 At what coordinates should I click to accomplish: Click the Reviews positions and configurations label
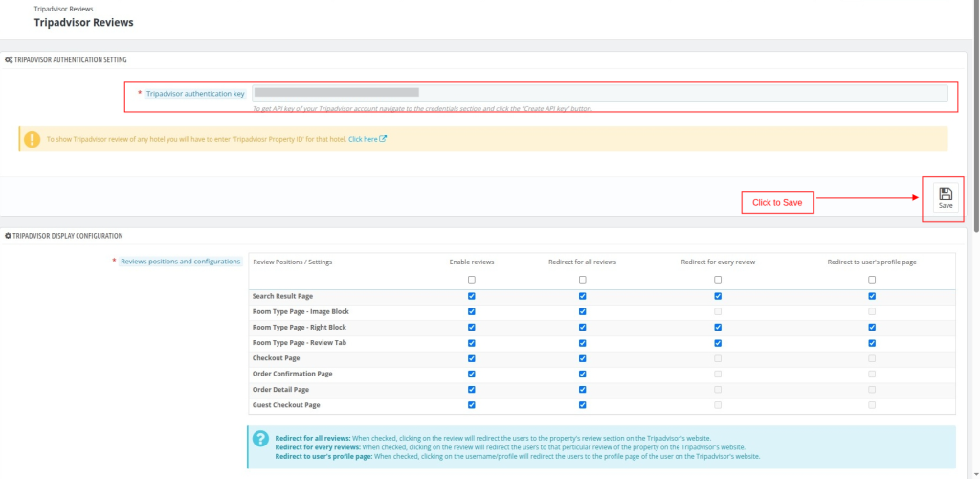tap(181, 262)
